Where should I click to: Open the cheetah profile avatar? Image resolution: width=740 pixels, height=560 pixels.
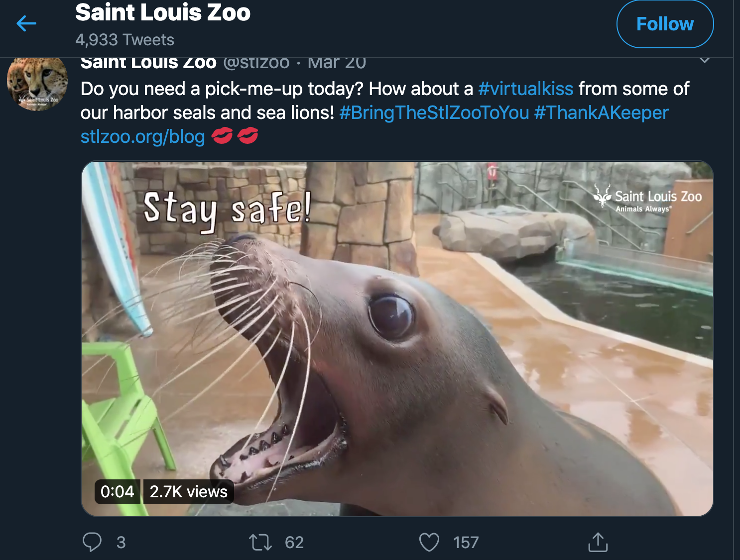(37, 84)
